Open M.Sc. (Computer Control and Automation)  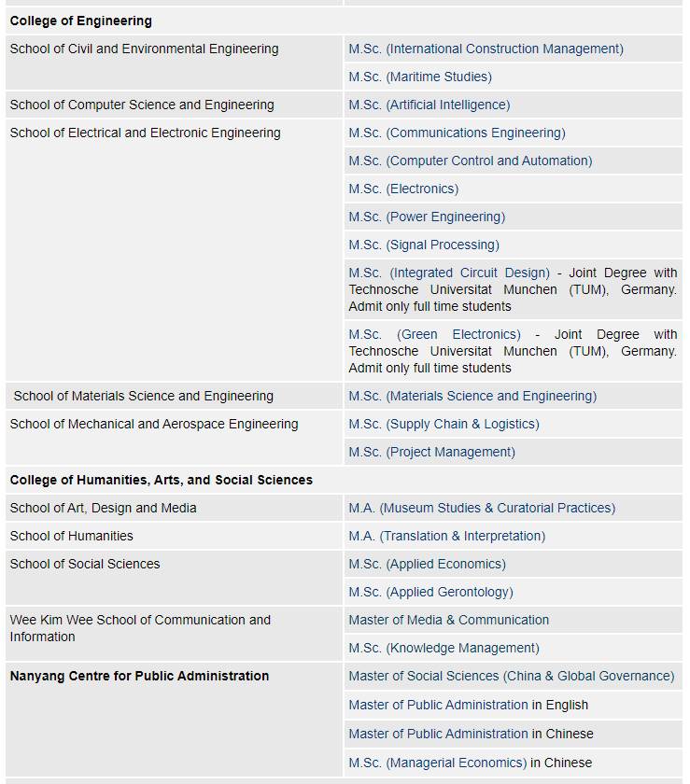tap(471, 161)
